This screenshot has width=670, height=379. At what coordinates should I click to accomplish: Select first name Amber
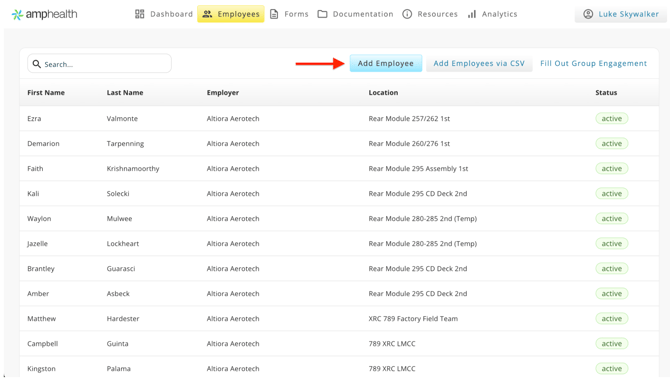point(38,294)
